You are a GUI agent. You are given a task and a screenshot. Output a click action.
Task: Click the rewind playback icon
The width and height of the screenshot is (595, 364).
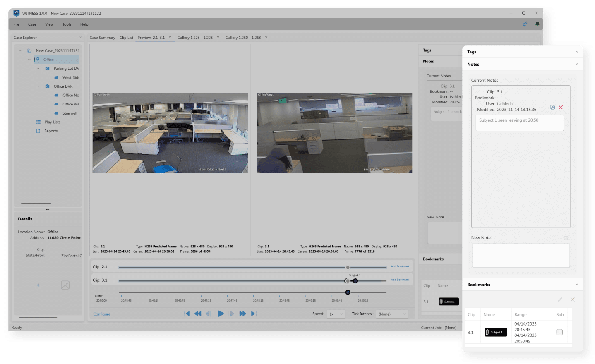198,314
